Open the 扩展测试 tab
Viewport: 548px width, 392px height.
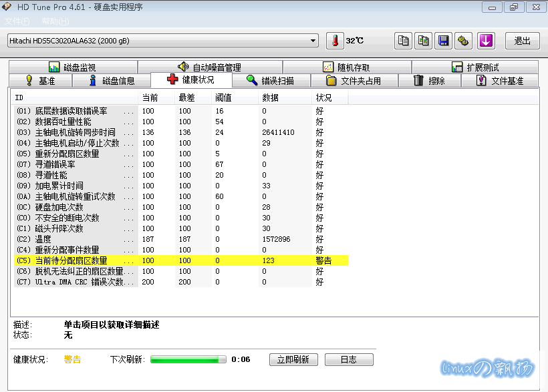(475, 67)
